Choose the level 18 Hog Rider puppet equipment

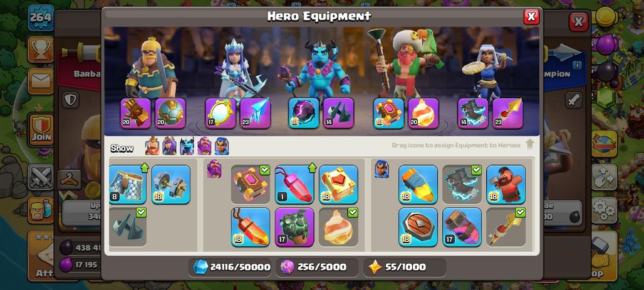[506, 184]
